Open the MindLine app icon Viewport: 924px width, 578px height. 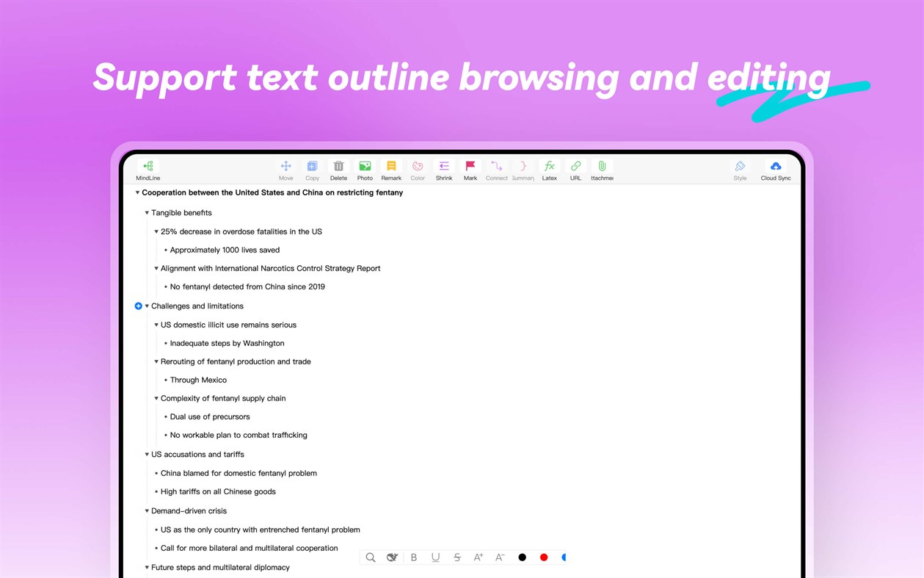147,167
